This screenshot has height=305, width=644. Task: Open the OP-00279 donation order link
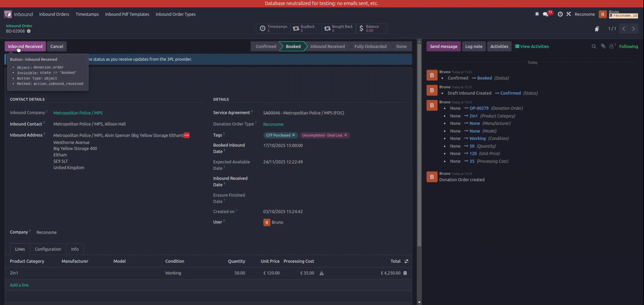click(x=479, y=108)
